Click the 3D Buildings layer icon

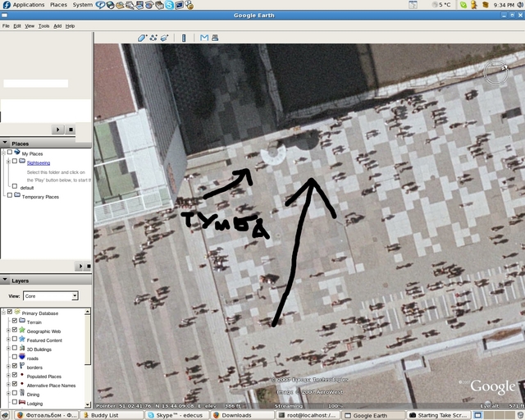coord(22,349)
